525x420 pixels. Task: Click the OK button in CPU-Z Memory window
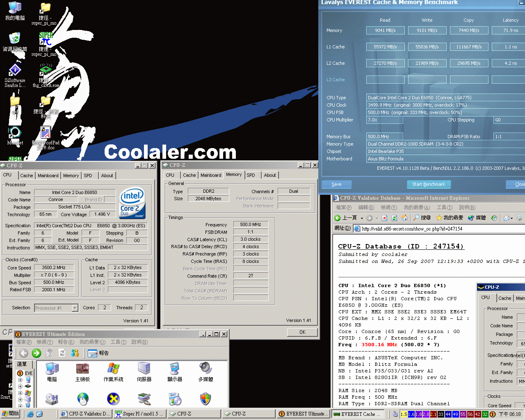coord(302,332)
